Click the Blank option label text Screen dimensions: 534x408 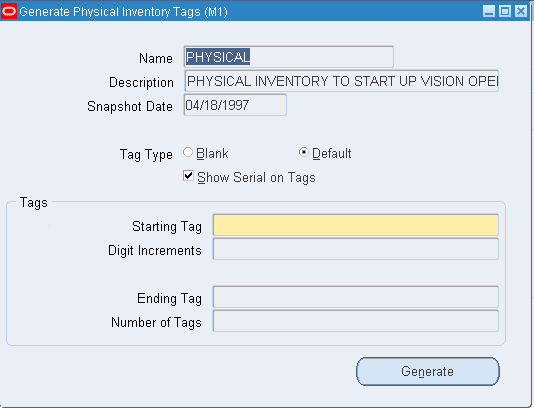[x=212, y=154]
